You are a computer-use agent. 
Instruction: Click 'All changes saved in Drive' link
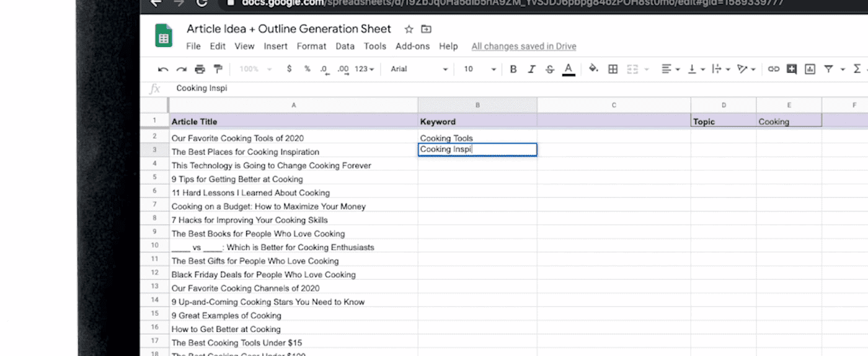coord(523,46)
